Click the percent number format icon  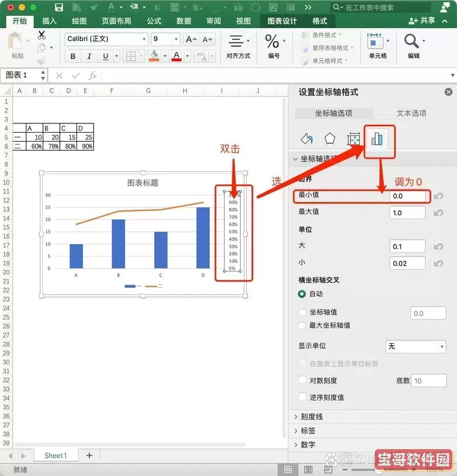pos(272,41)
